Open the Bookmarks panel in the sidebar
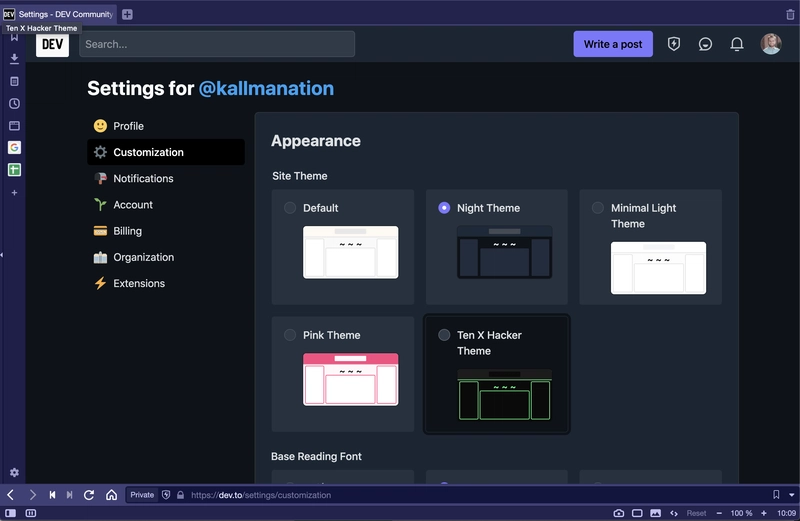The height and width of the screenshot is (521, 800). (x=14, y=37)
